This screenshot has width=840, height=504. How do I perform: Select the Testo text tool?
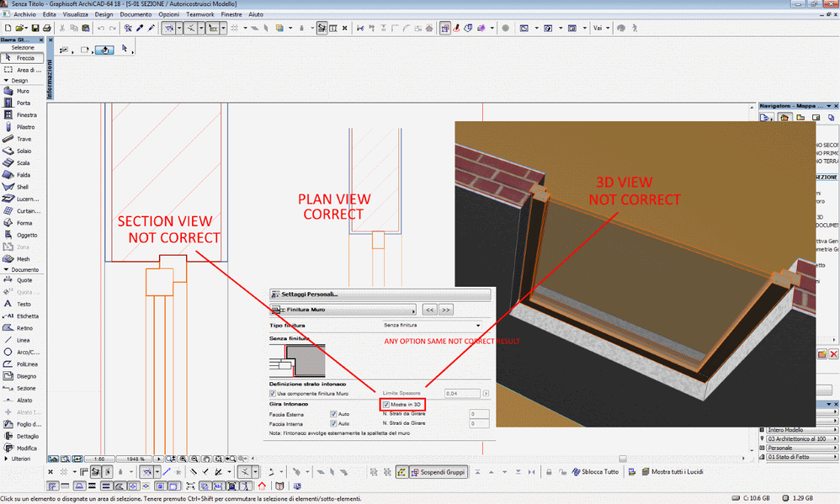[23, 304]
